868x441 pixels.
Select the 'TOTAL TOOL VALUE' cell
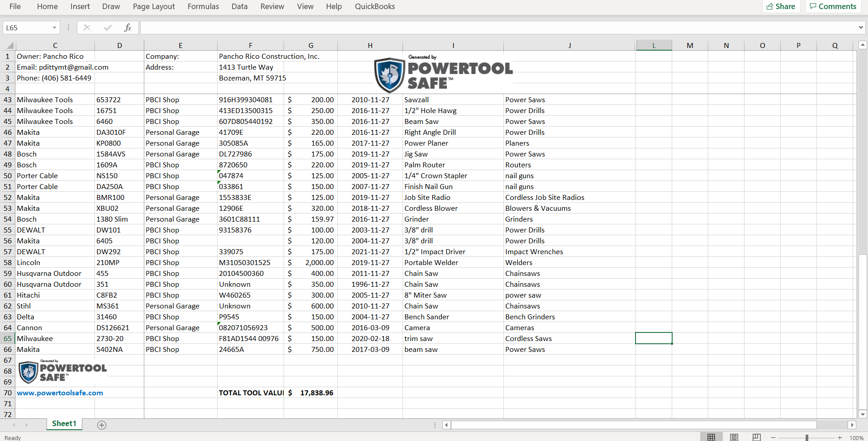pyautogui.click(x=251, y=393)
